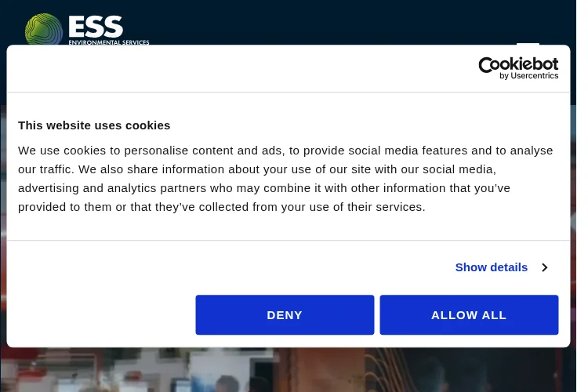
Task: Click the green ESS contour globe icon
Action: tap(43, 29)
